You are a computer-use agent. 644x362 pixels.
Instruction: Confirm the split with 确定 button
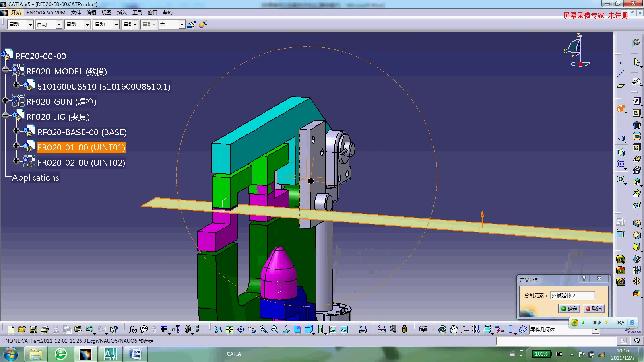click(569, 309)
